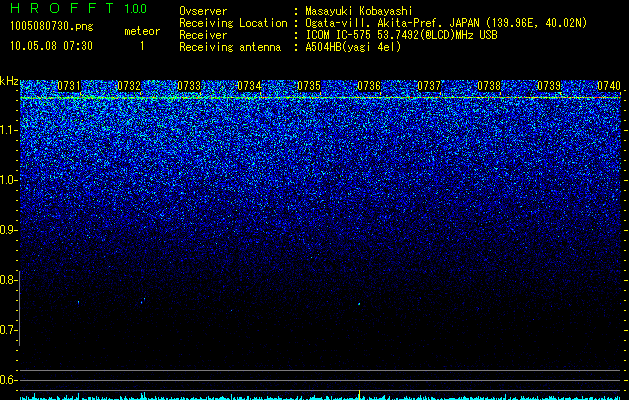Image resolution: width=629 pixels, height=400 pixels.
Task: Click the vertical gray bar beside 0.7–0.8 kHz
Action: 20,308
